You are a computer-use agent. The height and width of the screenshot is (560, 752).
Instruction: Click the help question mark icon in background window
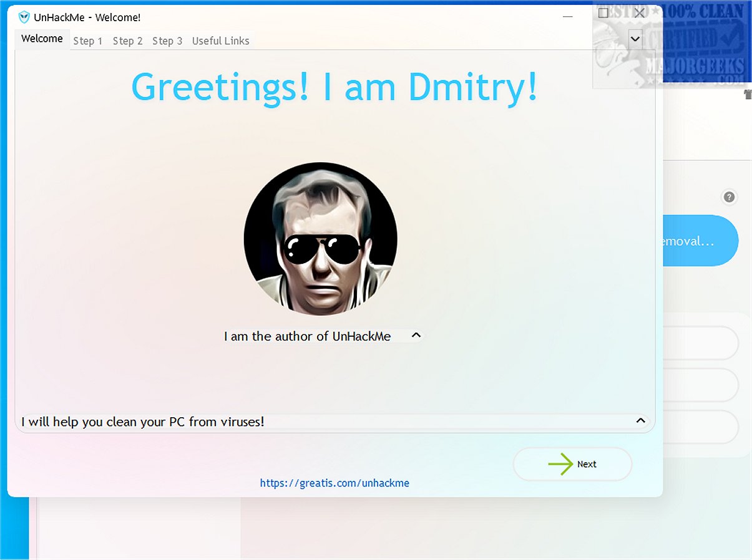pyautogui.click(x=729, y=198)
